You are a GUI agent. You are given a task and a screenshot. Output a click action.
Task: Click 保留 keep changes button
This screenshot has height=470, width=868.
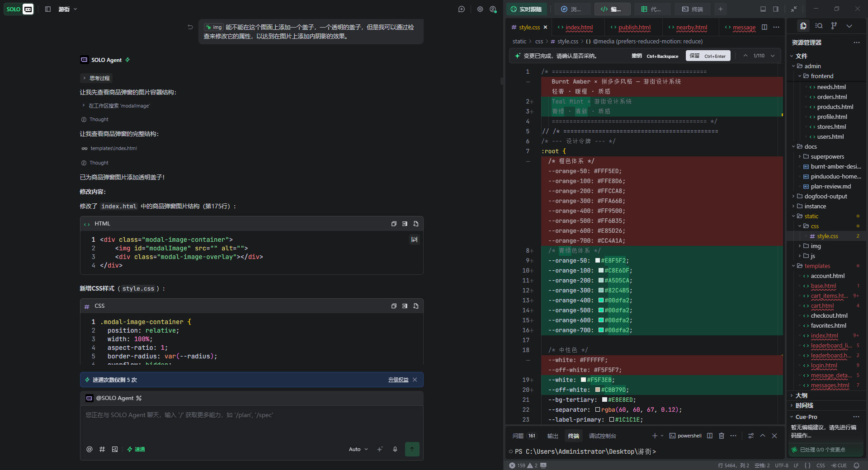coord(708,56)
